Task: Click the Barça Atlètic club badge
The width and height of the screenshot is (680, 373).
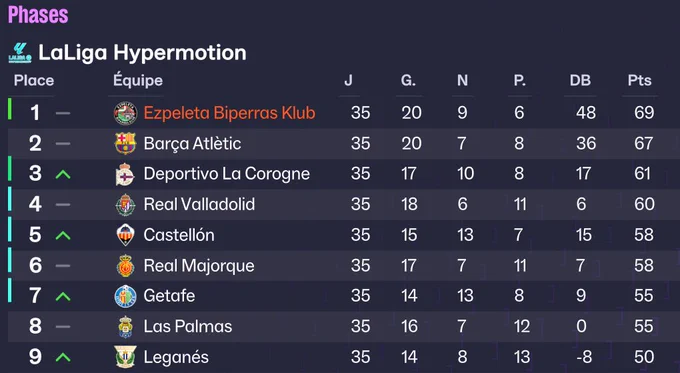Action: tap(125, 144)
